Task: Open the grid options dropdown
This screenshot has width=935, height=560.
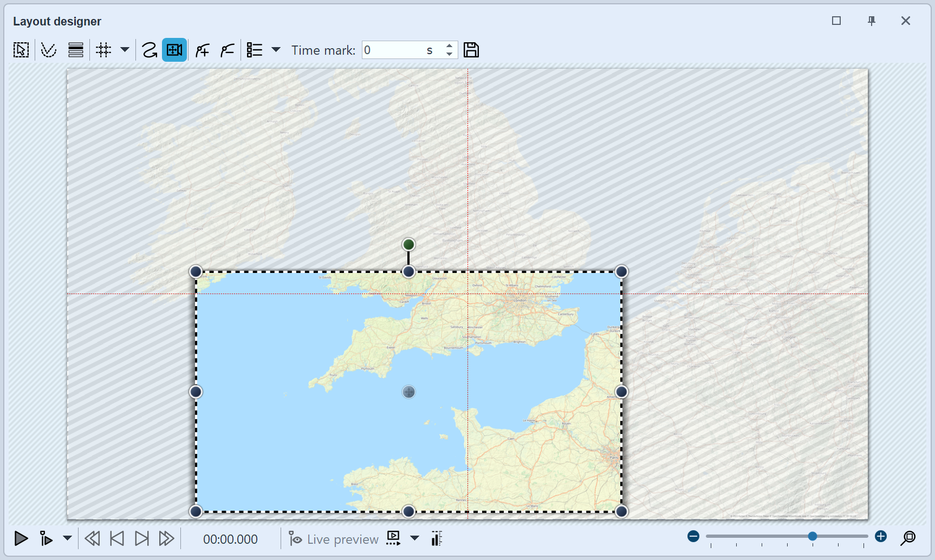Action: coord(125,49)
